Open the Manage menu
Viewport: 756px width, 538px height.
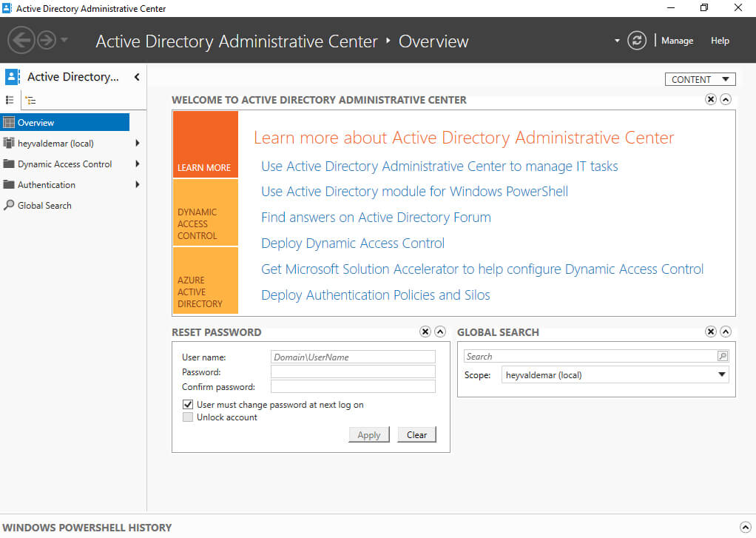pyautogui.click(x=677, y=41)
